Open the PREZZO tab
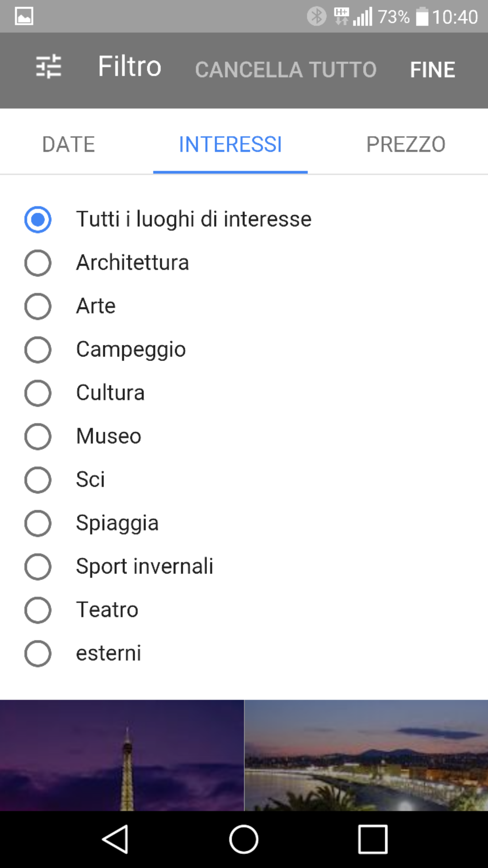 pyautogui.click(x=406, y=144)
